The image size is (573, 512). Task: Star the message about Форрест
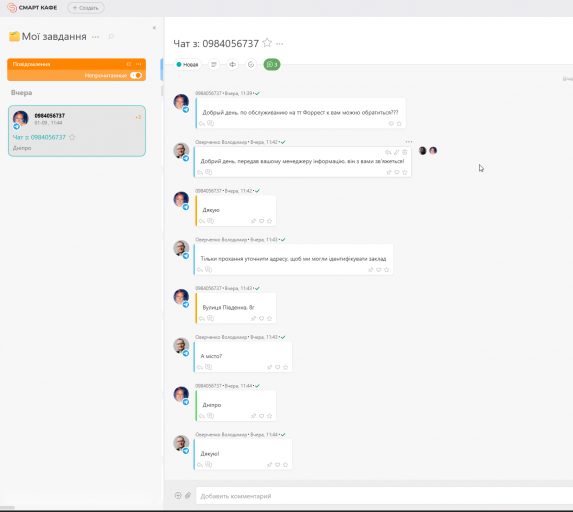(x=399, y=124)
